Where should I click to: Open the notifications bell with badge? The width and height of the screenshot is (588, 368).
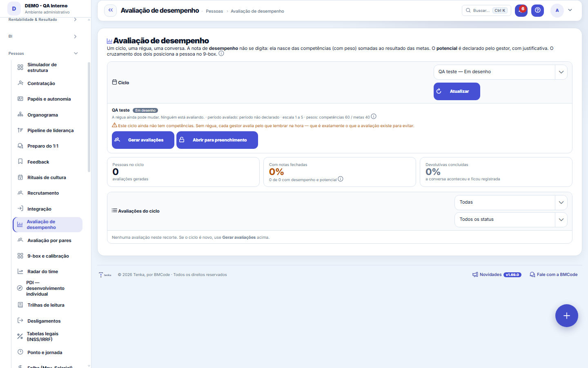point(521,10)
